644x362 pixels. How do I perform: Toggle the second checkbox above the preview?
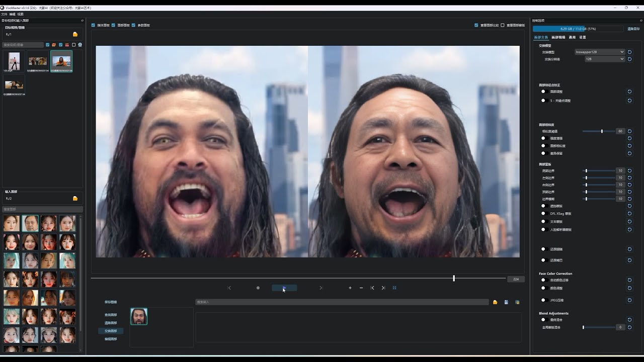click(x=113, y=25)
